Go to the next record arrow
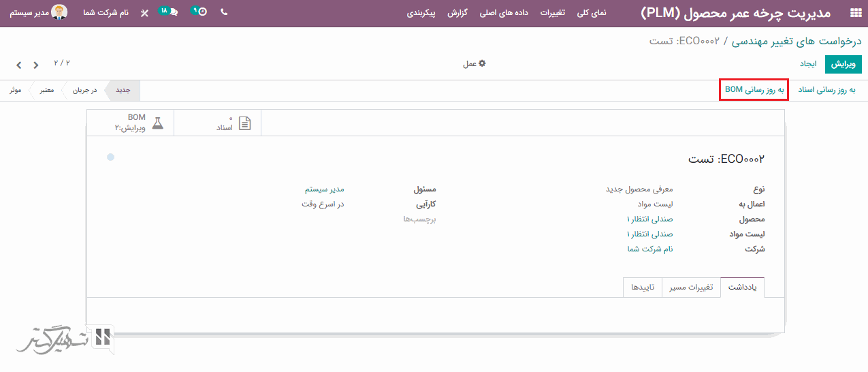The height and width of the screenshot is (372, 868). [x=18, y=65]
